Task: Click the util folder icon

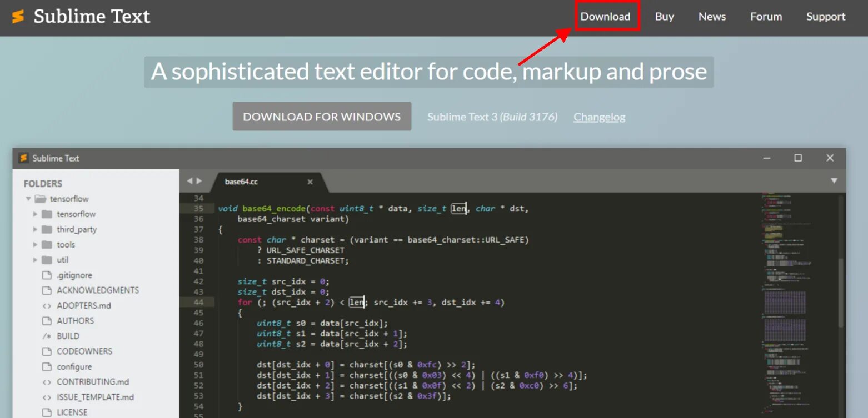Action: point(47,260)
